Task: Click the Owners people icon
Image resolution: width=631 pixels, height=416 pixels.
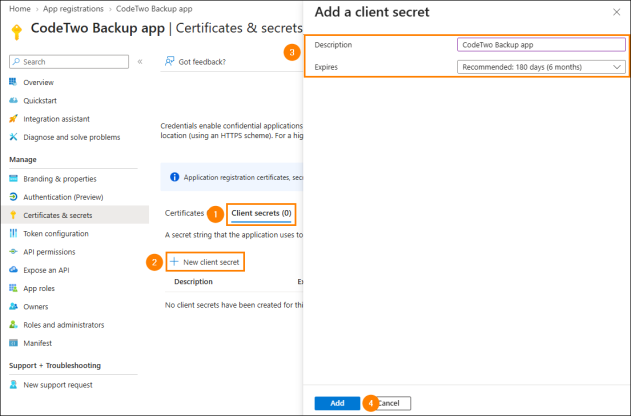Action: (x=13, y=306)
